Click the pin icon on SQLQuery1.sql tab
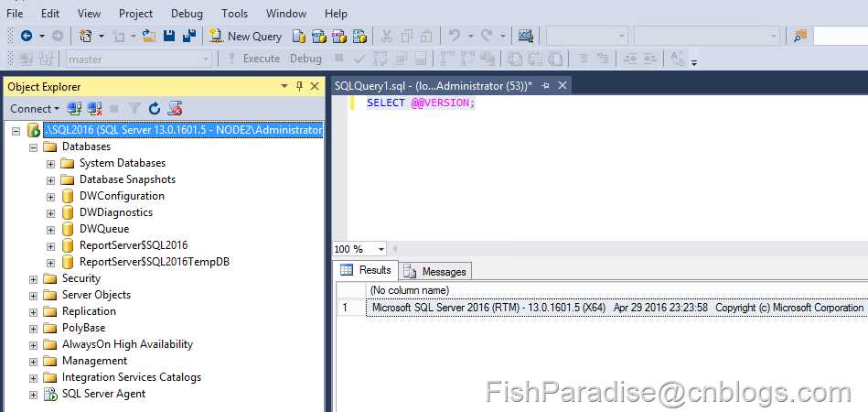 coord(545,86)
